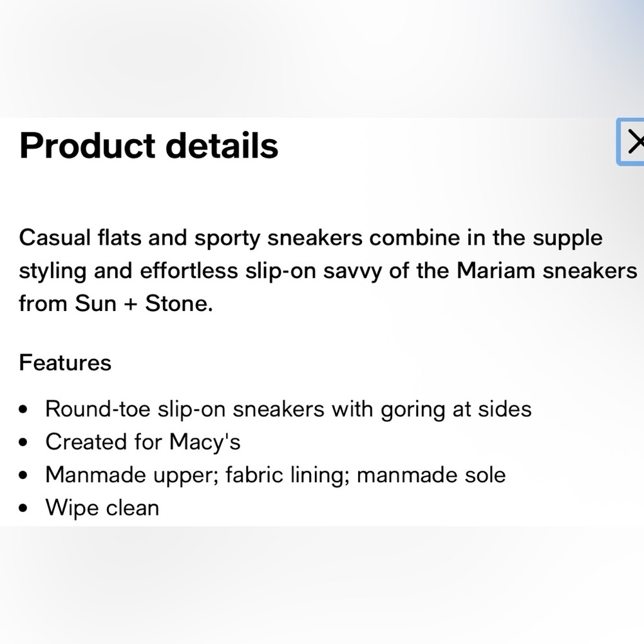Click the plus sign in Sun + Stone
Screen dimensions: 644x644
(x=130, y=305)
